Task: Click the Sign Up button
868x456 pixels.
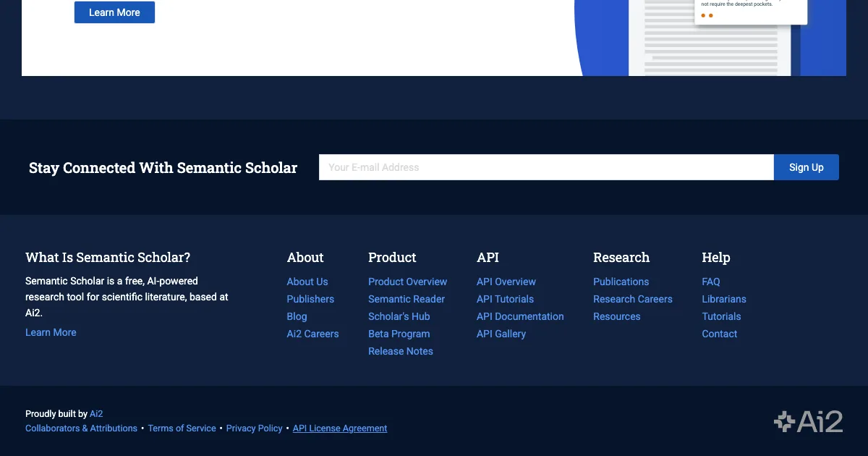Action: point(806,167)
